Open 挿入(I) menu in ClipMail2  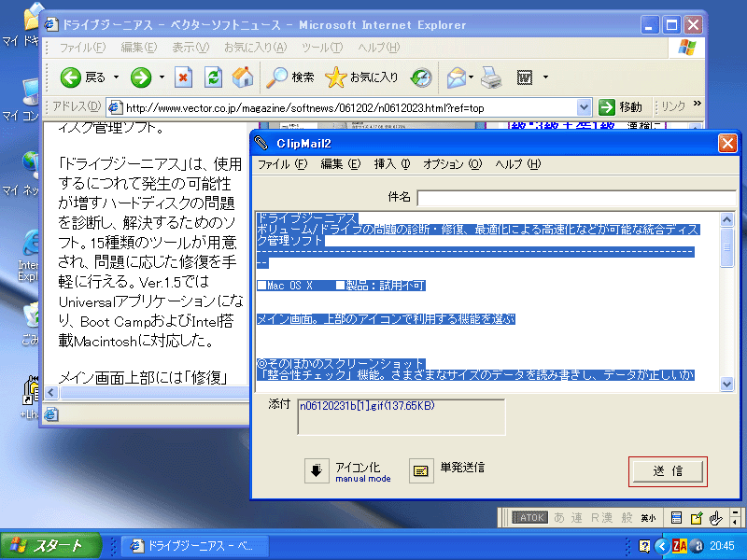point(391,164)
